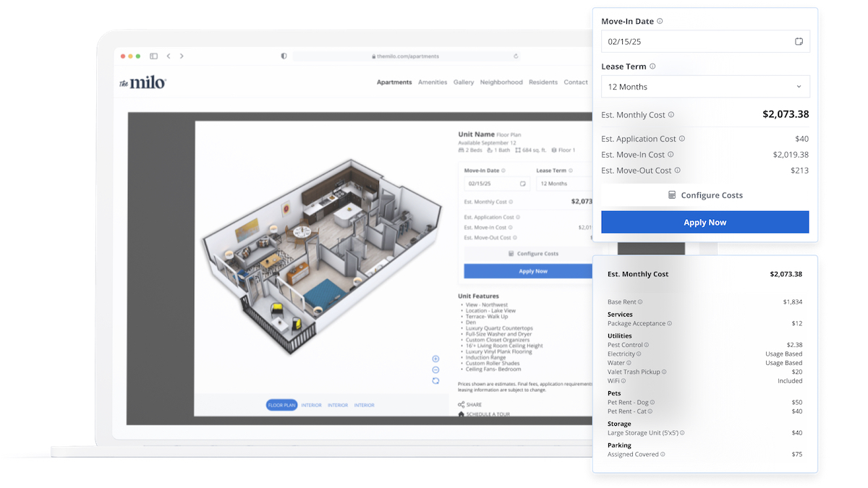
Task: Open the Lease Term dropdown in the embedded unit card
Action: coord(561,183)
